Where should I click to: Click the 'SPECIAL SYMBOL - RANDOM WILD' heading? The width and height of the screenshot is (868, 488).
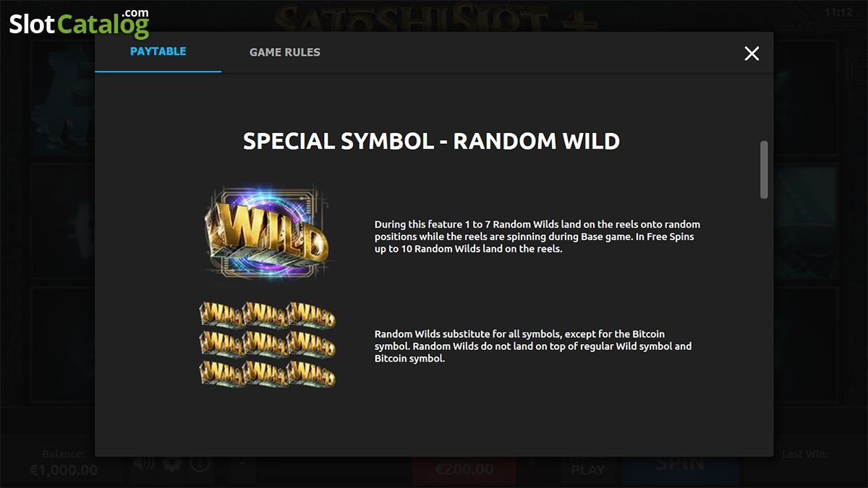431,141
